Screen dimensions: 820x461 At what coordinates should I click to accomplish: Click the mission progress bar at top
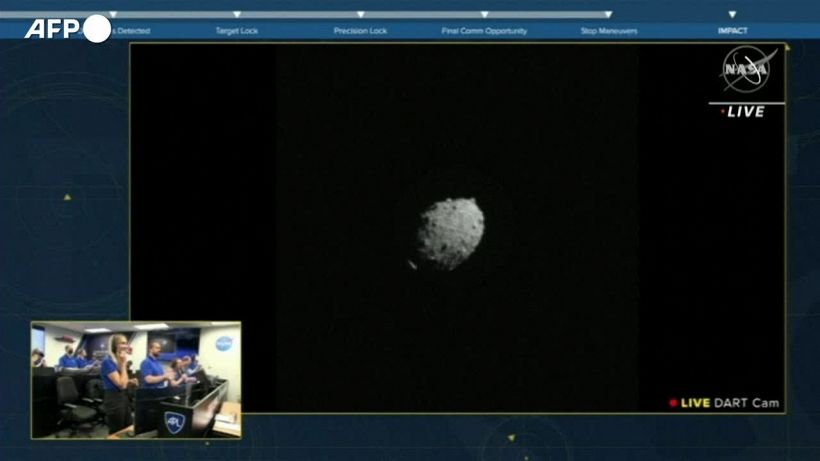pyautogui.click(x=360, y=15)
